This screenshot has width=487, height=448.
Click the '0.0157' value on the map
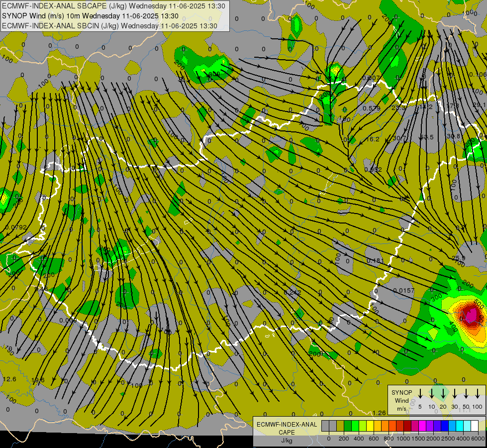tap(404, 290)
